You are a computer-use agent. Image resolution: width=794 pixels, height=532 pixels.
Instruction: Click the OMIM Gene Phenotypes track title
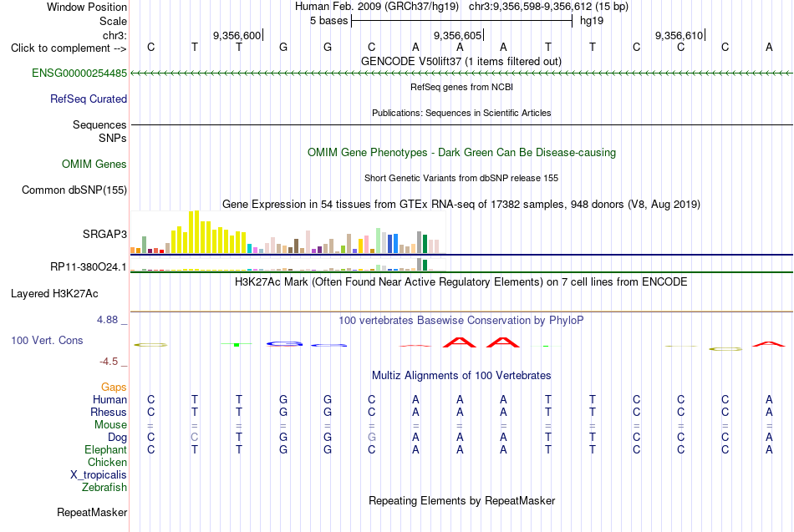pos(461,152)
